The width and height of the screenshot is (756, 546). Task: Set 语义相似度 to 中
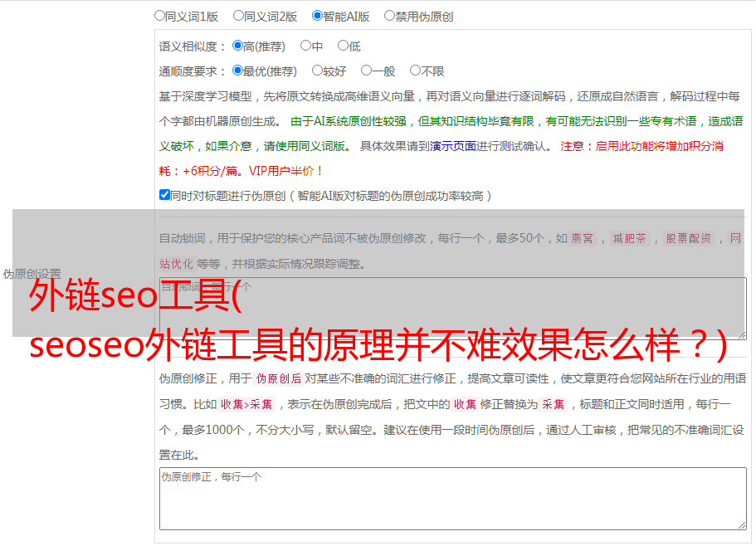[305, 46]
